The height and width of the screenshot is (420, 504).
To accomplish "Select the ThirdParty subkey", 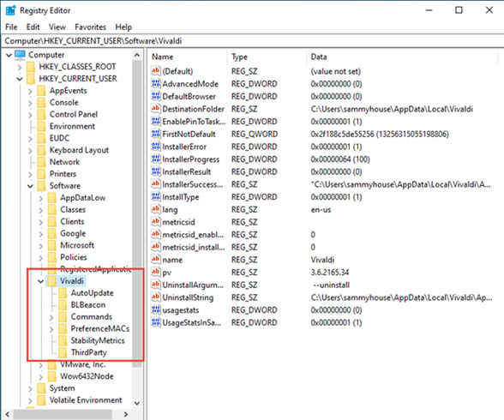I will tap(89, 352).
